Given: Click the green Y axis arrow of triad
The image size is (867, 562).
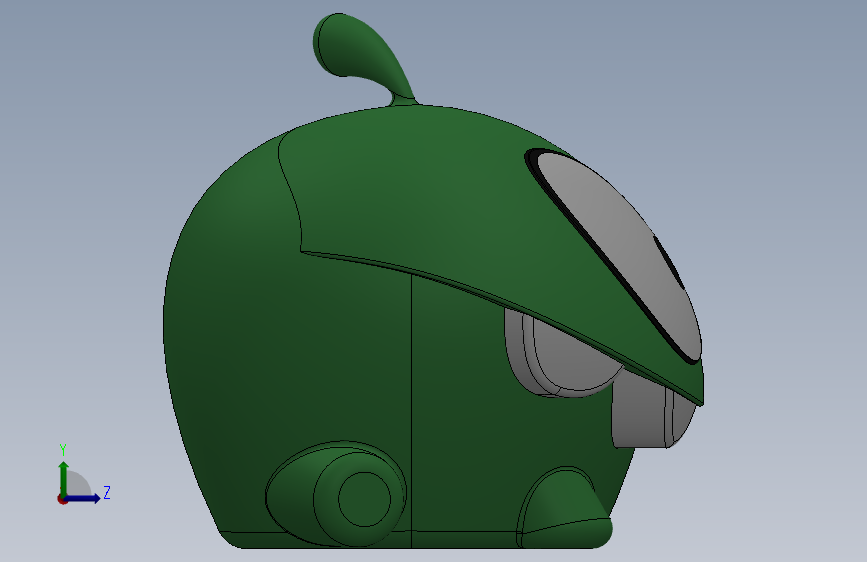Looking at the screenshot, I should [64, 478].
